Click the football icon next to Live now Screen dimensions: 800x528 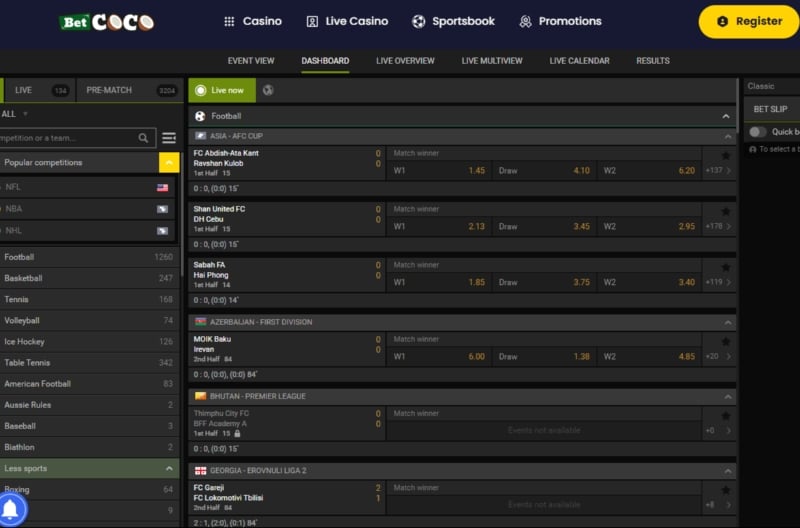268,90
